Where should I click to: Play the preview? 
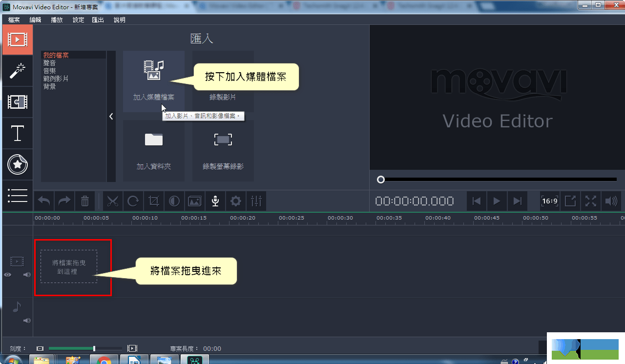pos(497,201)
